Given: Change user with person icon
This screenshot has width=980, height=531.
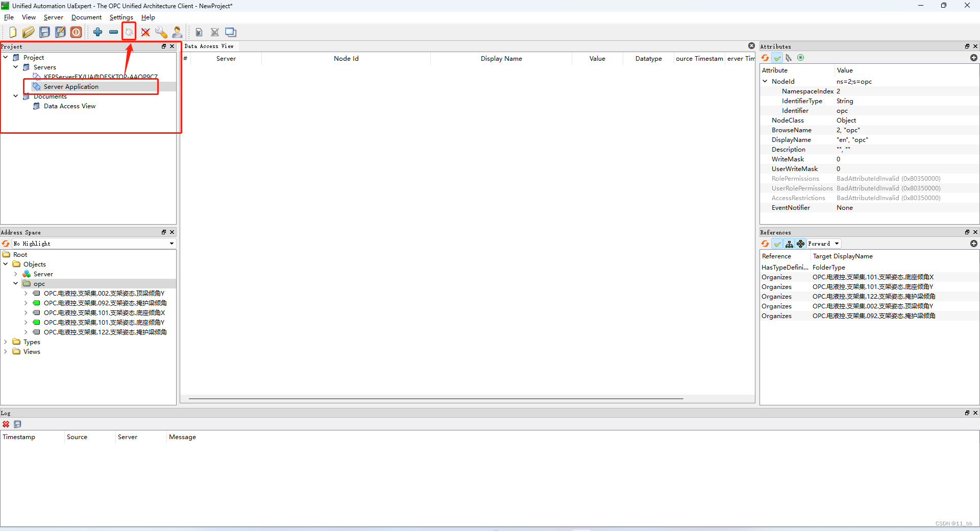Looking at the screenshot, I should 177,32.
